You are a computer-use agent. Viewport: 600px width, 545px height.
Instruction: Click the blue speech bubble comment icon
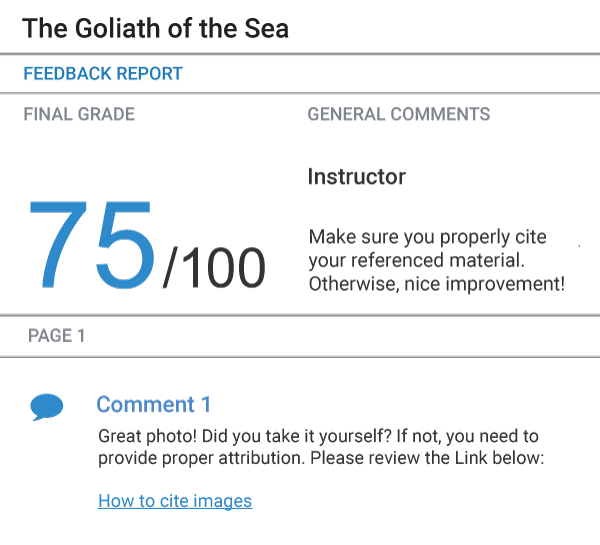pyautogui.click(x=47, y=407)
